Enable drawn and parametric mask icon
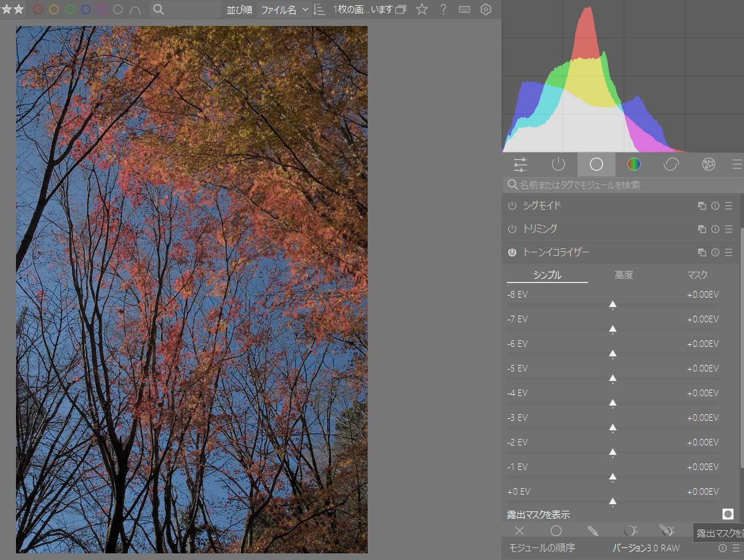Image resolution: width=744 pixels, height=560 pixels. (x=667, y=530)
